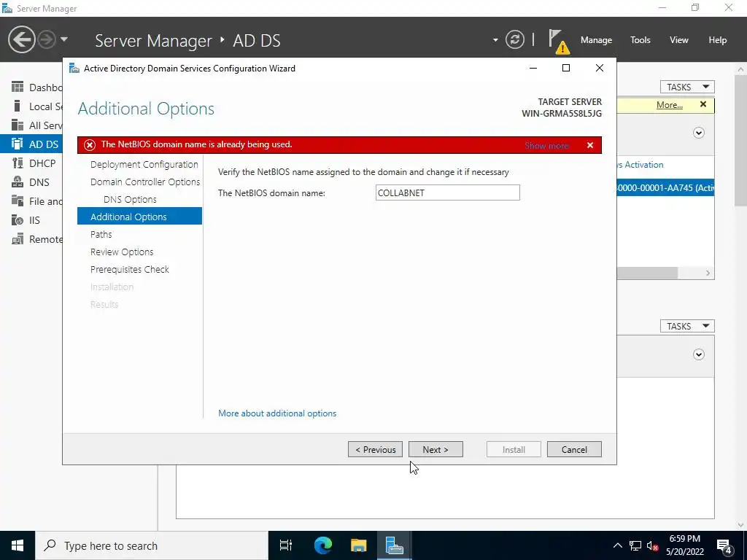Select Remote Access sidebar icon
Viewport: 747px width, 560px height.
coord(18,239)
